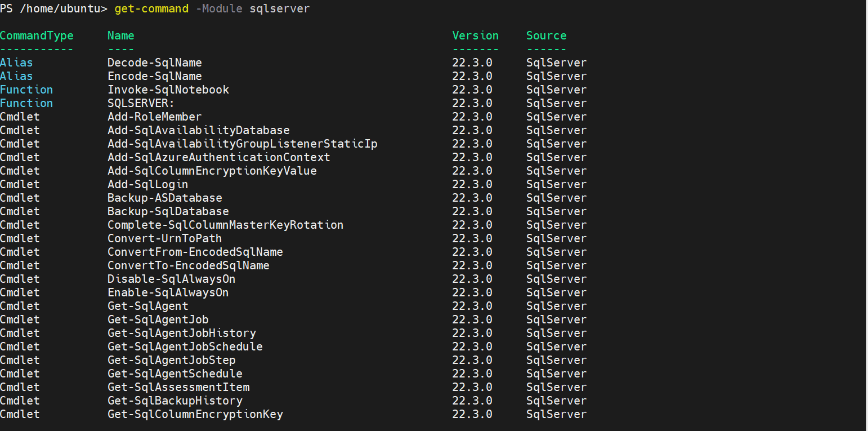Click the Disable-SqlAlwaysOn cmdlet name
Viewport: 868px width, 431px height.
click(x=172, y=279)
